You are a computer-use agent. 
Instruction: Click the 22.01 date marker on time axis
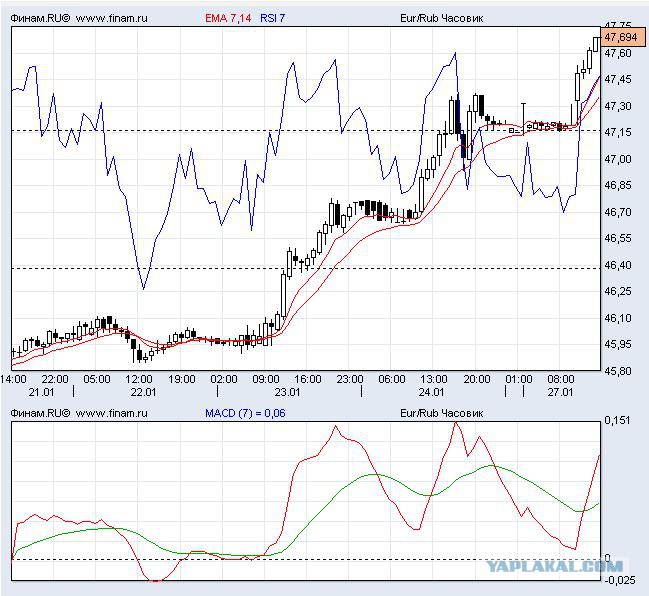(x=143, y=392)
